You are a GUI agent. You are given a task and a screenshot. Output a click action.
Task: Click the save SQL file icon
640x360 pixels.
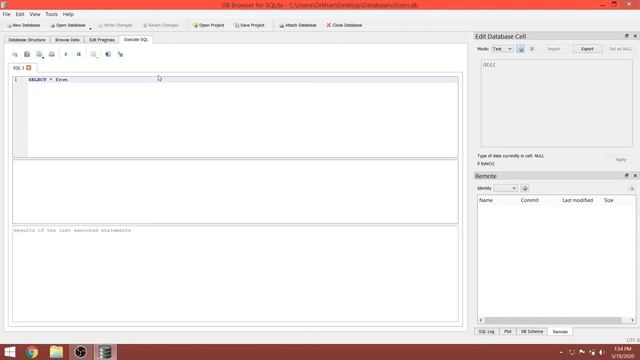pos(39,54)
